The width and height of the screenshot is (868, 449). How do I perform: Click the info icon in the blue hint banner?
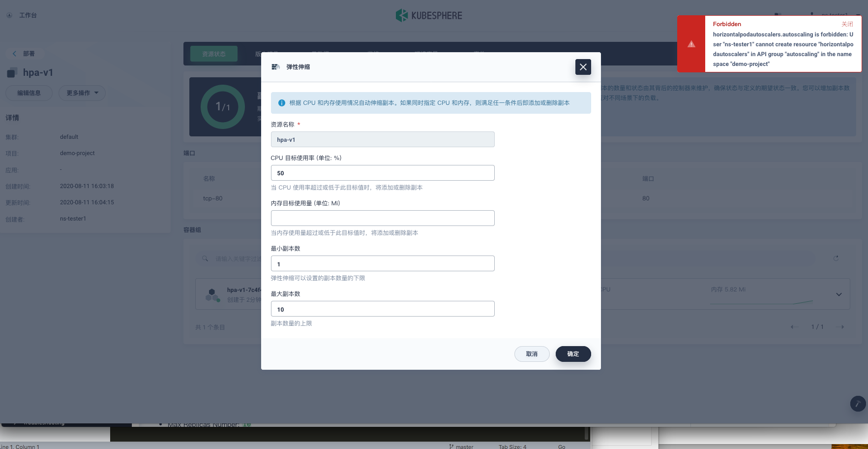click(282, 103)
